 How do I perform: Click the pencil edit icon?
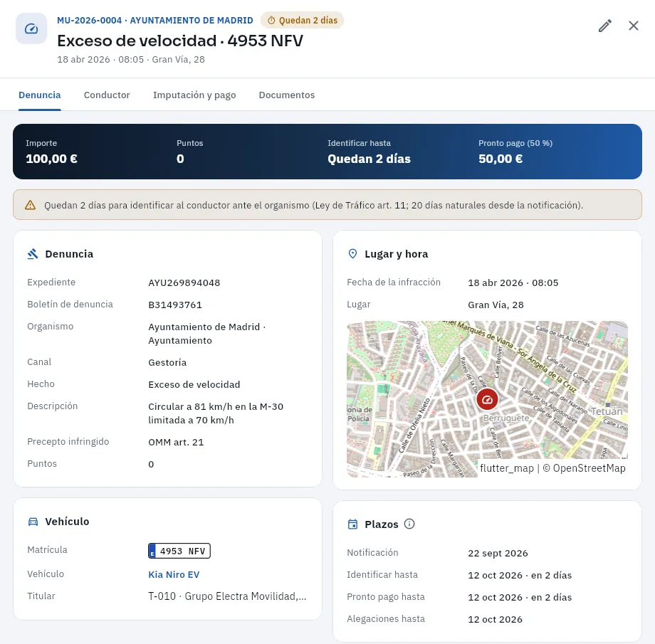[x=605, y=26]
